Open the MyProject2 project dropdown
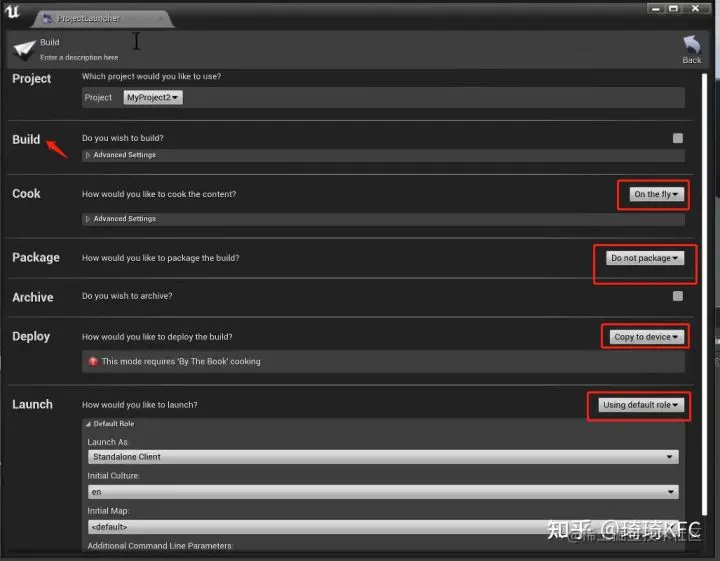Viewport: 720px width, 561px height. [x=153, y=97]
